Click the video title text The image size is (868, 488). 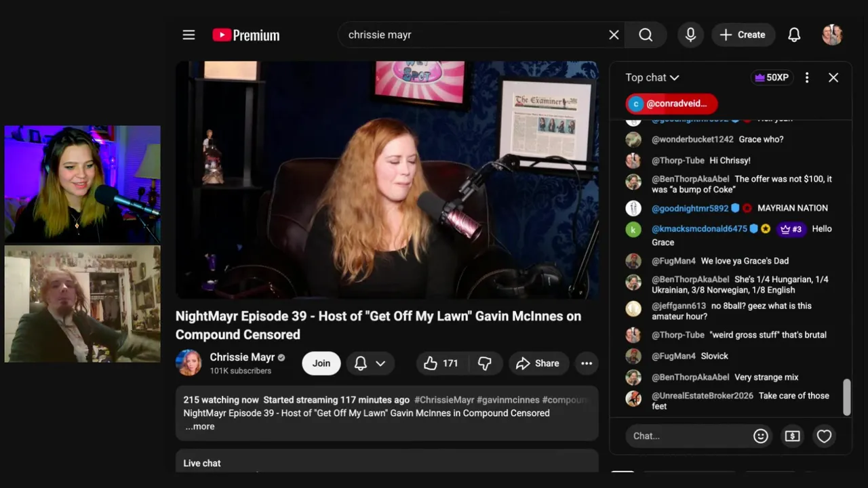click(378, 325)
